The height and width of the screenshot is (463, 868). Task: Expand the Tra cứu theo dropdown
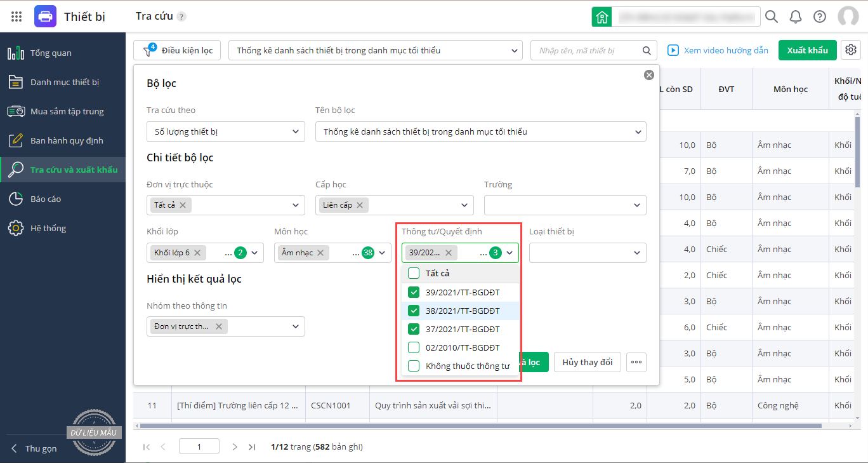click(225, 132)
